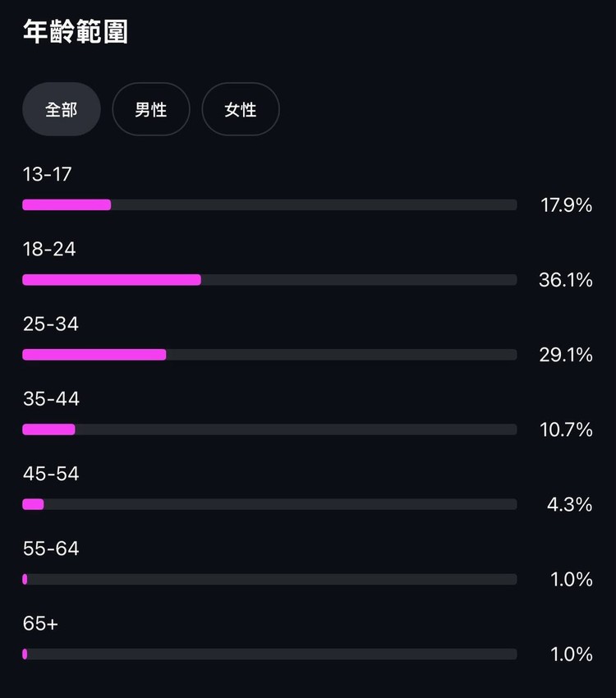This screenshot has width=616, height=698.
Task: Click the 年齡範圍 heading
Action: [x=75, y=32]
